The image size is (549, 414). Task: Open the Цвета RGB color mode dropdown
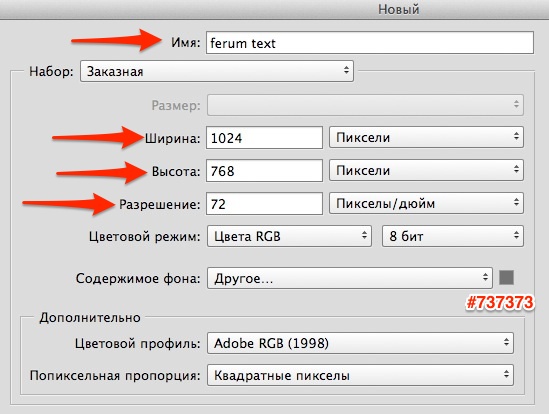pyautogui.click(x=289, y=236)
